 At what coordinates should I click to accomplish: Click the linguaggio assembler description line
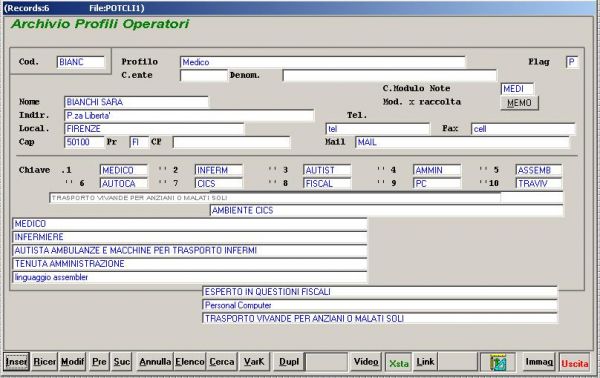(189, 277)
